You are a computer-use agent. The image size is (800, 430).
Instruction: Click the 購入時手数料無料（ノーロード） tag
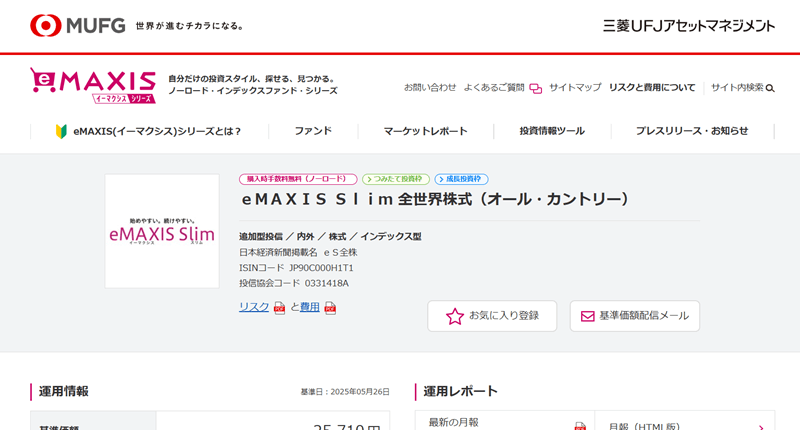click(x=298, y=179)
